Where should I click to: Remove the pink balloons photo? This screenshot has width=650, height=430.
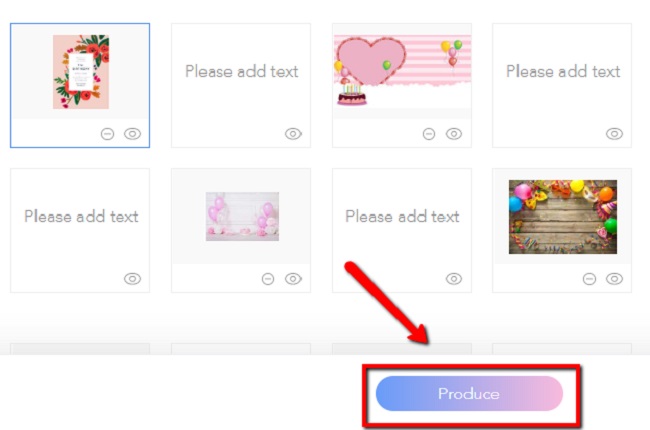[x=268, y=279]
